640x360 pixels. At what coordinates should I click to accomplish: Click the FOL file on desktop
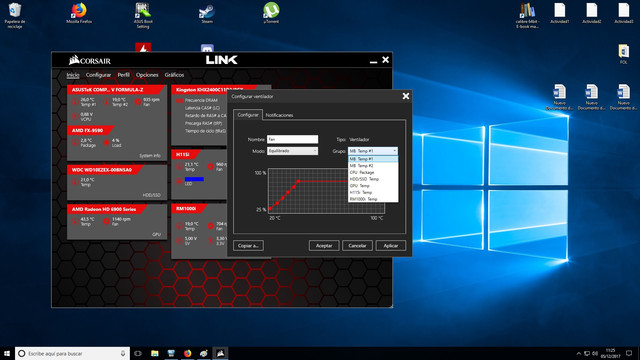623,54
